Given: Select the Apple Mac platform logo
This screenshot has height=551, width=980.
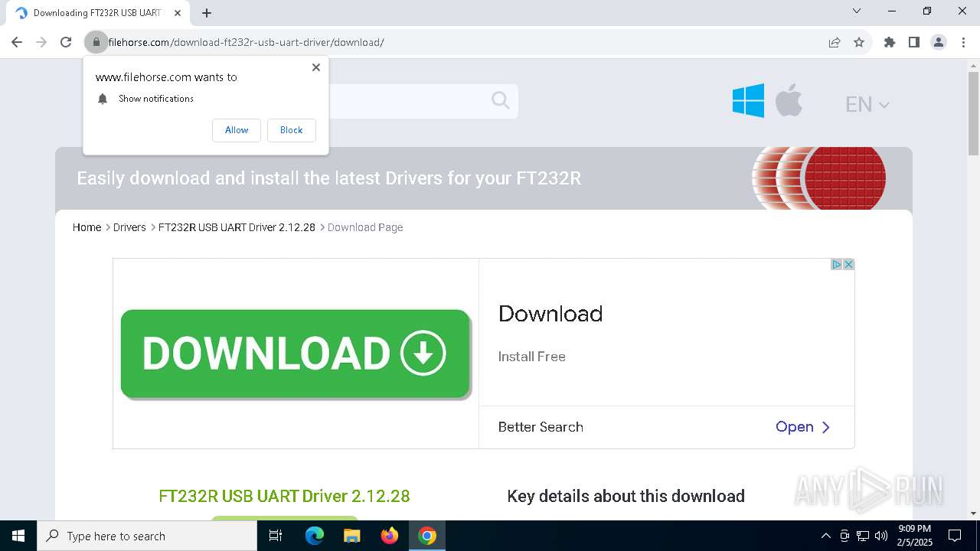Looking at the screenshot, I should (789, 100).
